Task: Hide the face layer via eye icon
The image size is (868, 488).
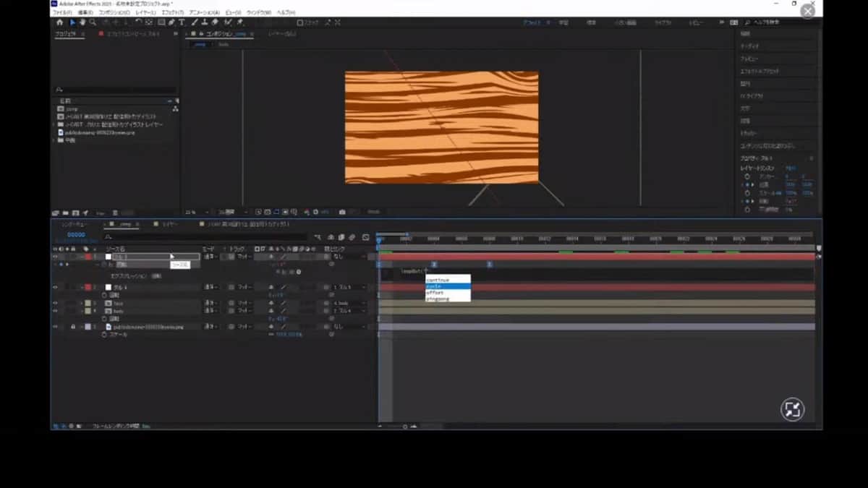Action: pyautogui.click(x=55, y=303)
